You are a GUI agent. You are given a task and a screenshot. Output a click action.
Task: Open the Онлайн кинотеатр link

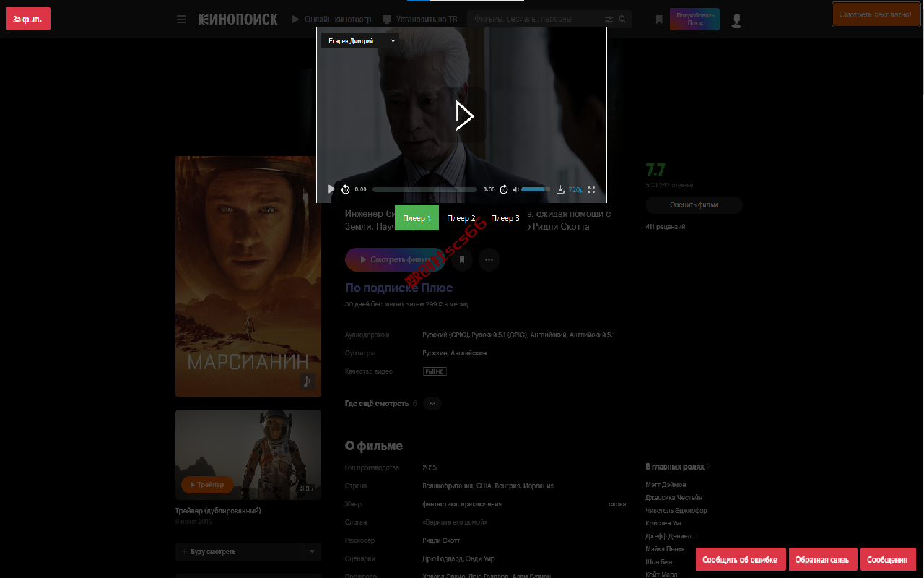coord(332,20)
